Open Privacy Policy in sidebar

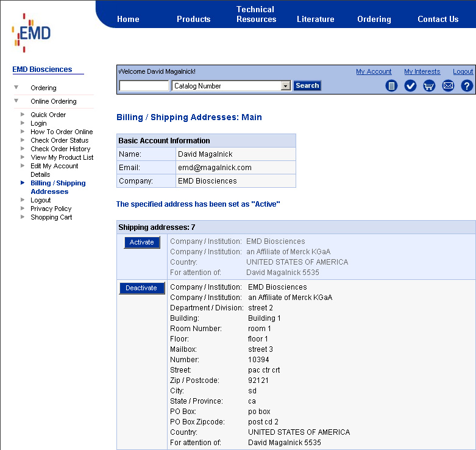(x=51, y=209)
